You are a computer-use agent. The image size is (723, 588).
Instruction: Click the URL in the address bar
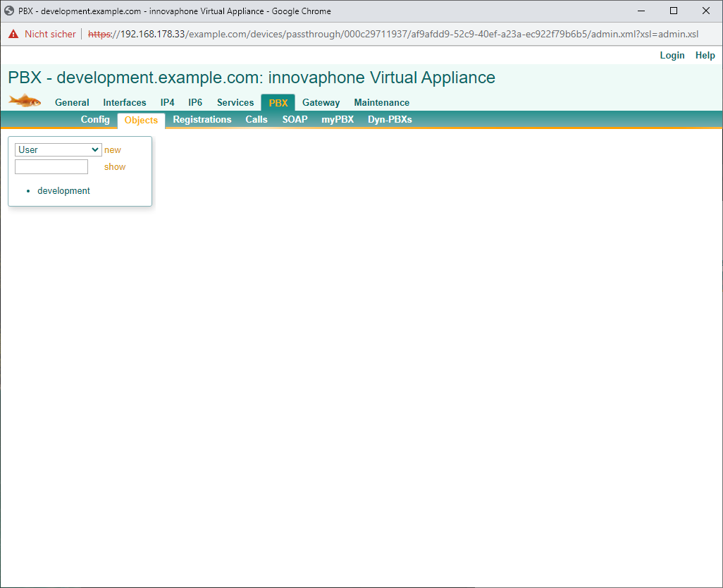393,34
